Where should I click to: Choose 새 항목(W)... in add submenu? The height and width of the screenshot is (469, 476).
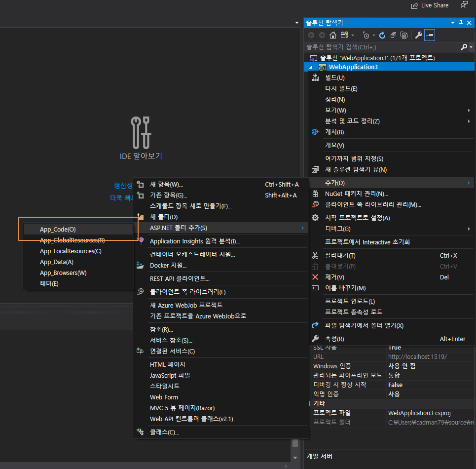tap(220, 185)
